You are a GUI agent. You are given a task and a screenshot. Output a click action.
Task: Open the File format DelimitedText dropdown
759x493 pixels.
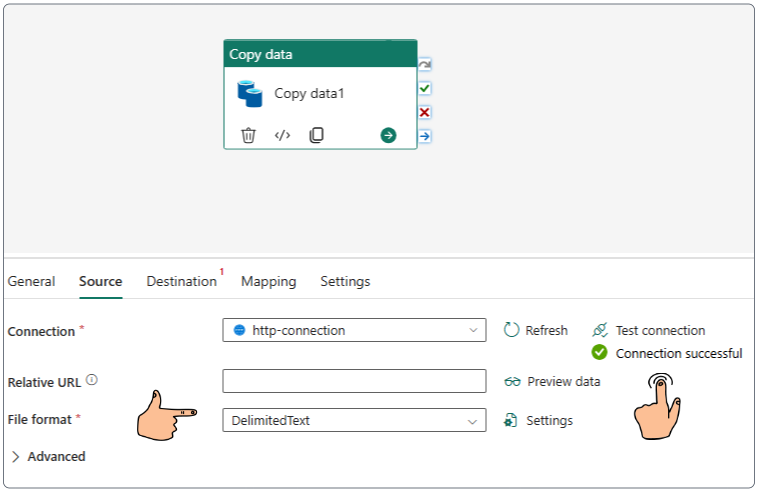click(x=354, y=421)
